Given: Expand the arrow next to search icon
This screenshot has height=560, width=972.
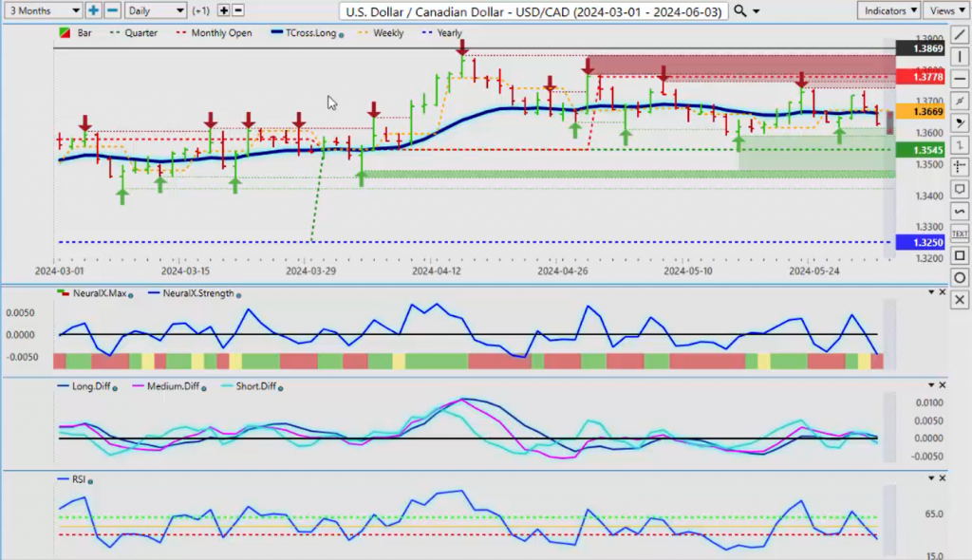Looking at the screenshot, I should (757, 11).
